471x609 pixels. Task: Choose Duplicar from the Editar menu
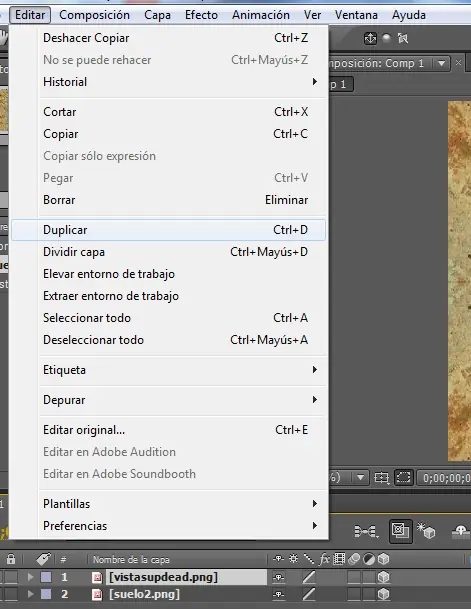[168, 230]
